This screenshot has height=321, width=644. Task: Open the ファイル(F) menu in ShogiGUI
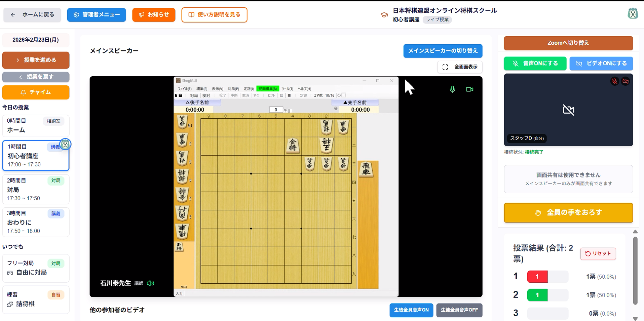[x=185, y=88]
